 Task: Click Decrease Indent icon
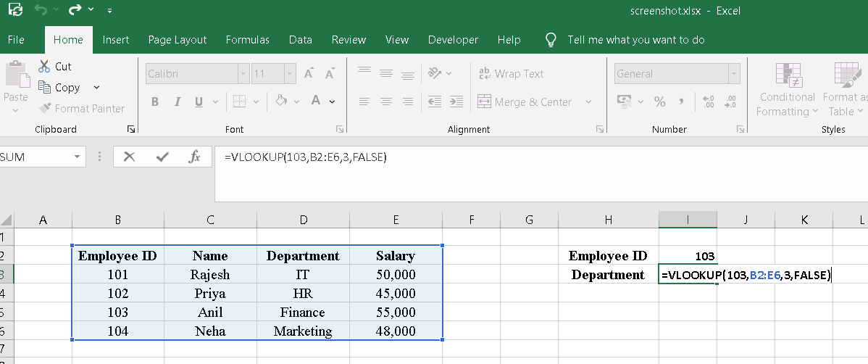435,102
